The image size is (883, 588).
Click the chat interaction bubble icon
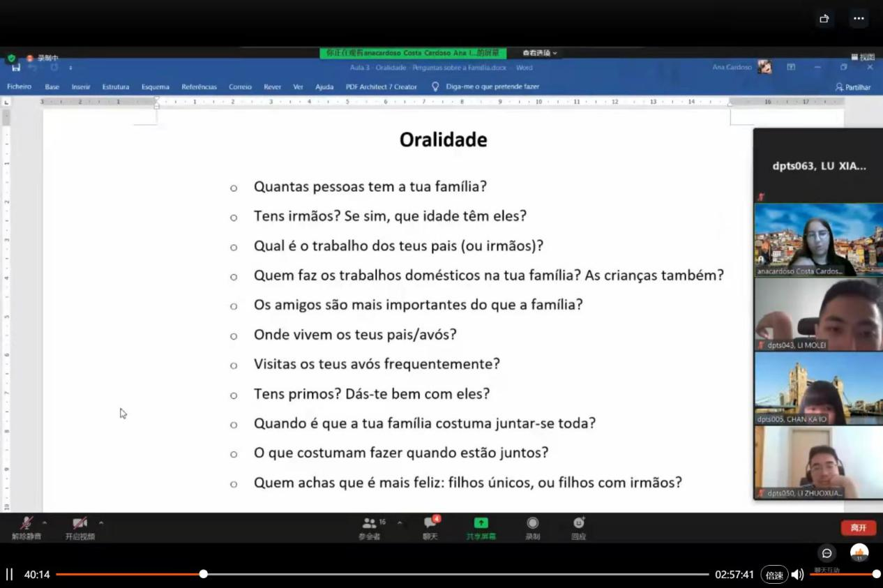click(x=827, y=553)
